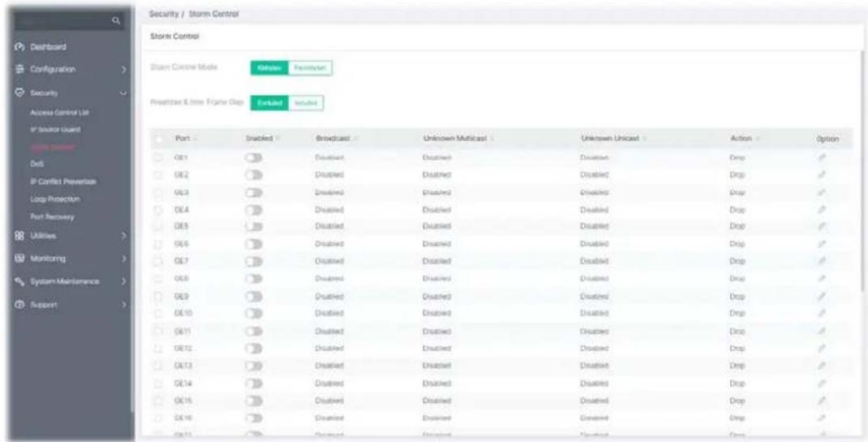Open the DoS settings page
Image resolution: width=868 pixels, height=442 pixels.
click(37, 165)
